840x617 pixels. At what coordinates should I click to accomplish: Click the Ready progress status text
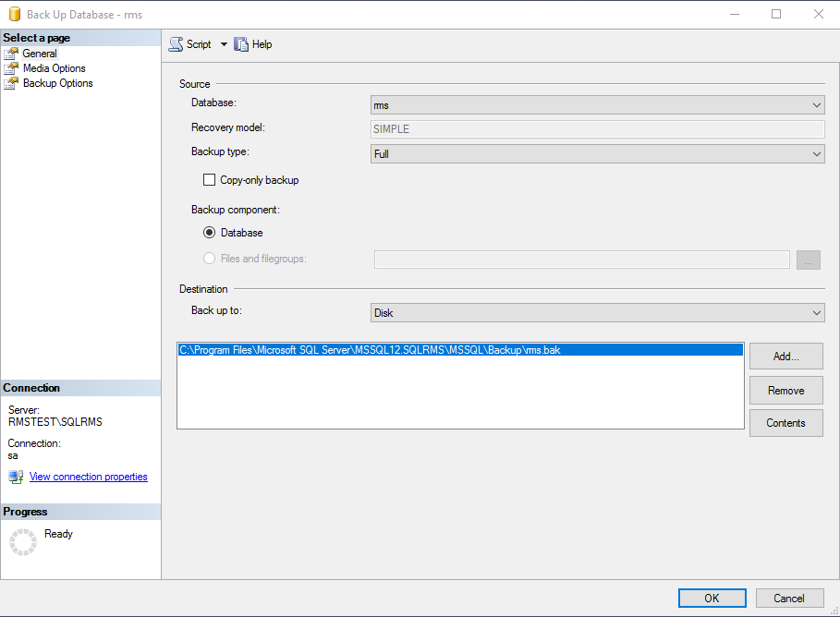tap(58, 534)
